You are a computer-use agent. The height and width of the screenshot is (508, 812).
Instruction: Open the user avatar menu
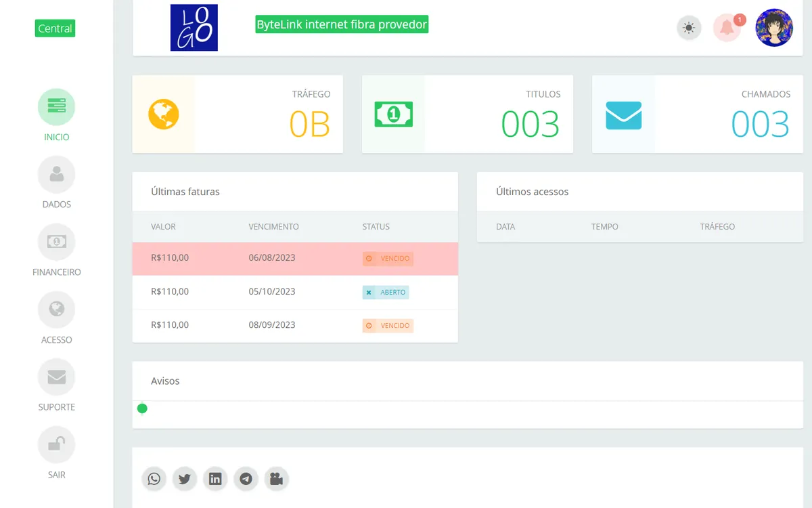click(774, 28)
